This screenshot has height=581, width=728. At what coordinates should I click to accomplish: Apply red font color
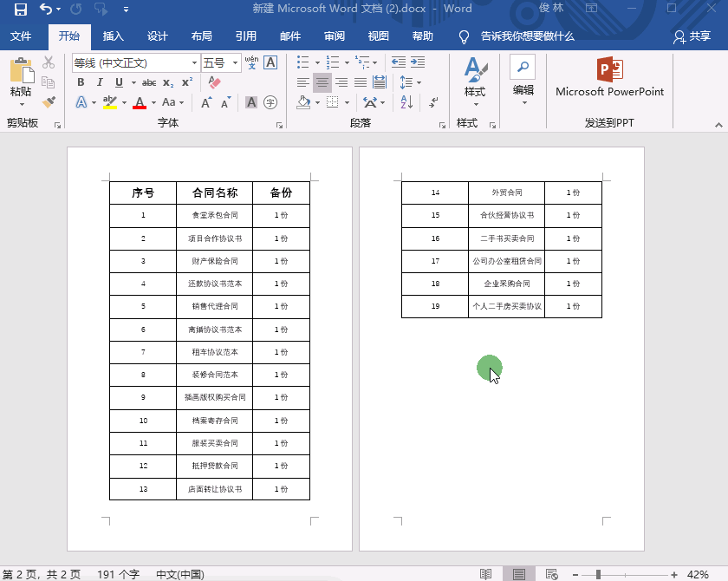coord(140,102)
